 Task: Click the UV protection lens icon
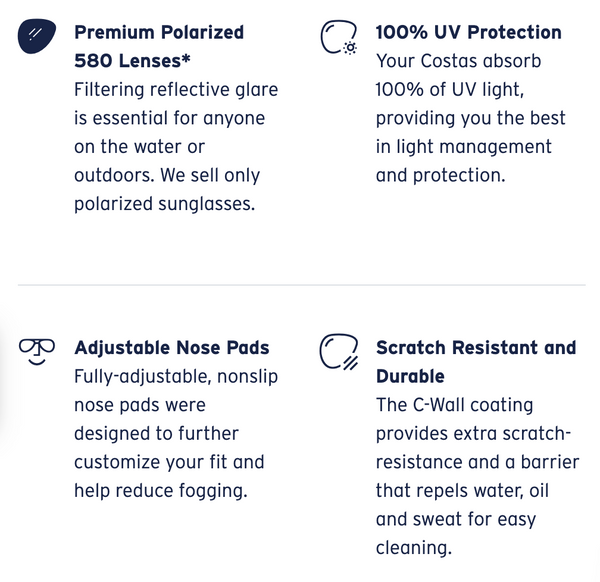339,38
